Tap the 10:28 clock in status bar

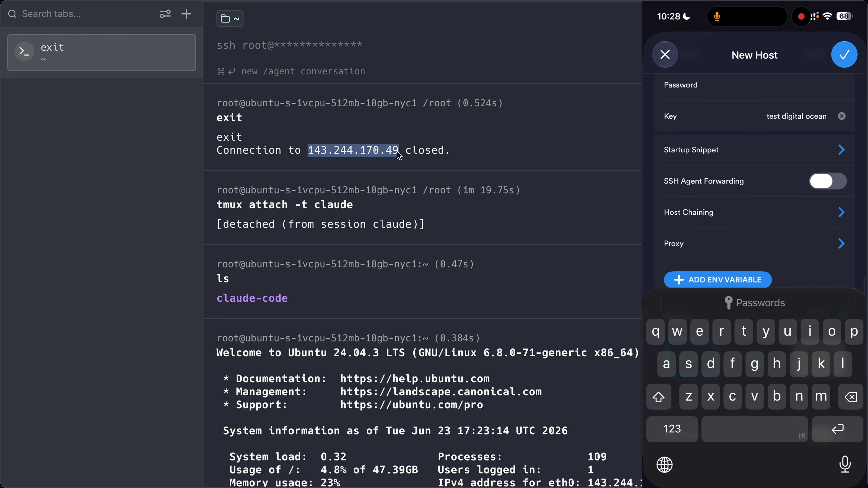[x=669, y=16]
